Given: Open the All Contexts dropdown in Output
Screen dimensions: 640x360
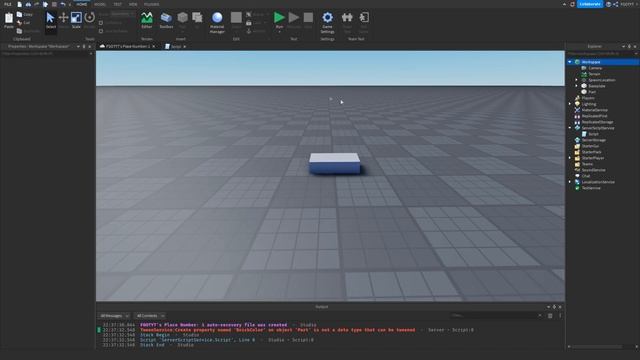Looking at the screenshot, I should coord(150,316).
